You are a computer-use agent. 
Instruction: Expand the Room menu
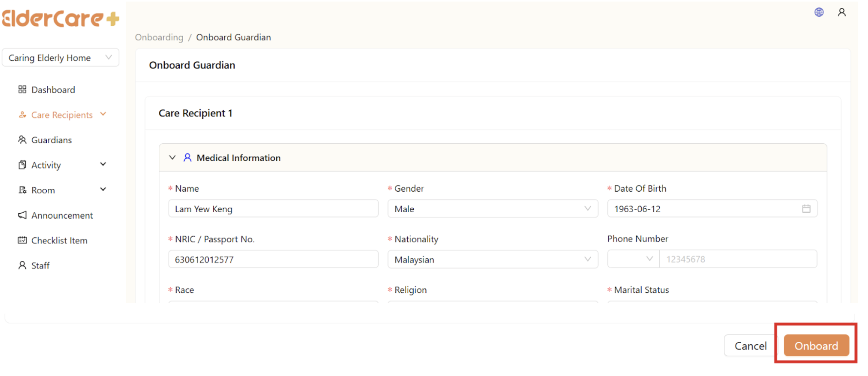pos(103,190)
